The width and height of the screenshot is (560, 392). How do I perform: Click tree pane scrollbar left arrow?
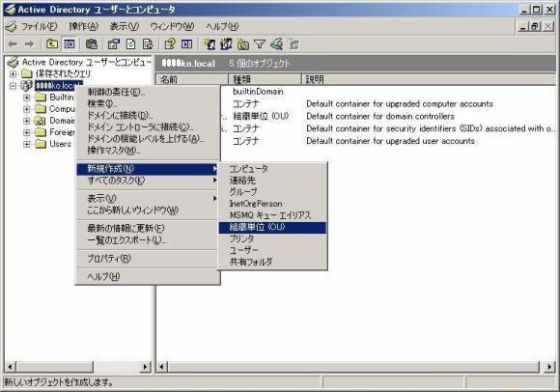tap(10, 367)
